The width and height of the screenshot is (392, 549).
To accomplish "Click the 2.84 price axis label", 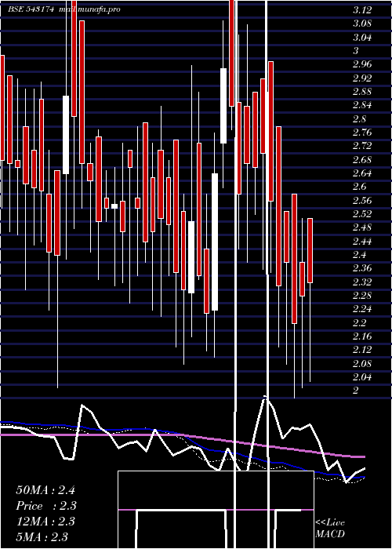I will 362,105.
